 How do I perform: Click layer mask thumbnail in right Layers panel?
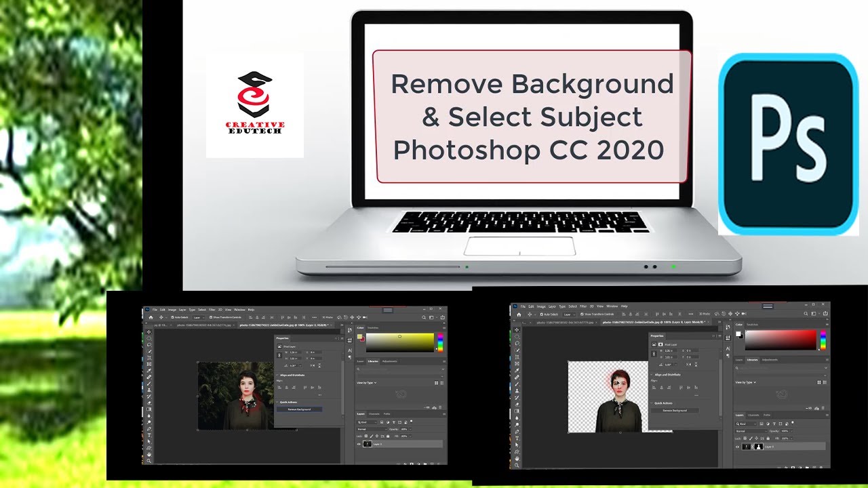coord(759,447)
